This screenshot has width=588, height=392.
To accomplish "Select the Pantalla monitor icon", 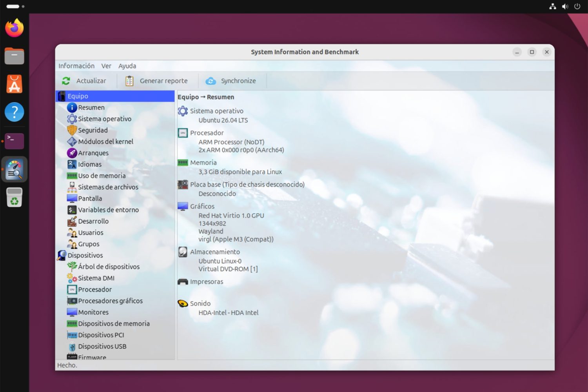I will point(72,198).
